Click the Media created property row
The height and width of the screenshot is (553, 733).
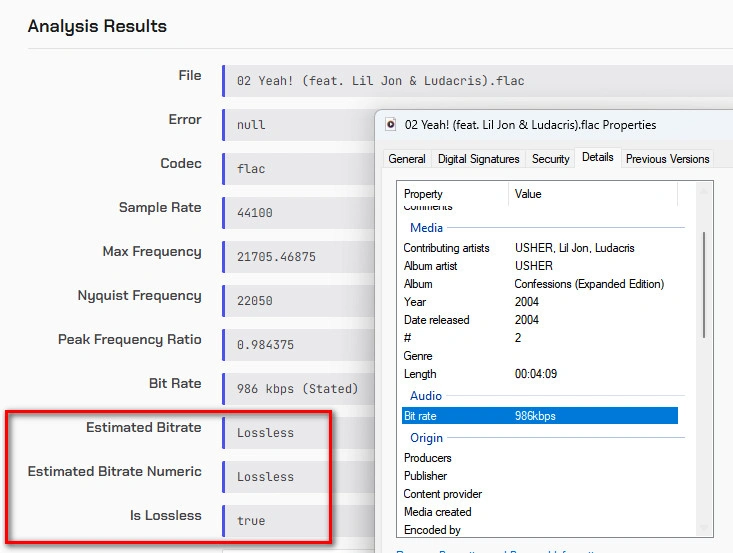(540, 512)
